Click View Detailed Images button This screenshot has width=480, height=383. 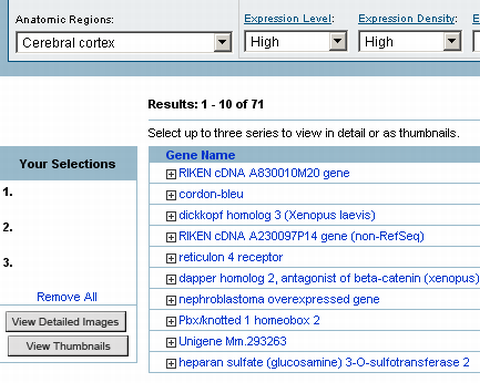[66, 322]
